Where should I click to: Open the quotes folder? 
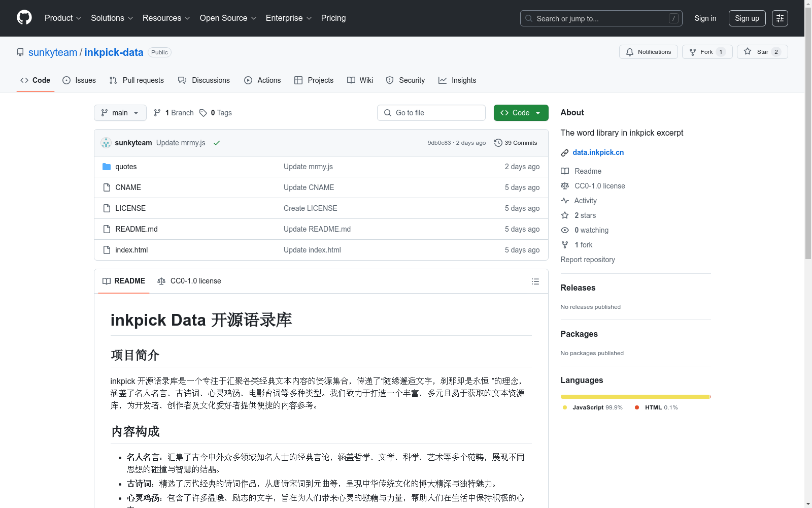click(x=126, y=167)
